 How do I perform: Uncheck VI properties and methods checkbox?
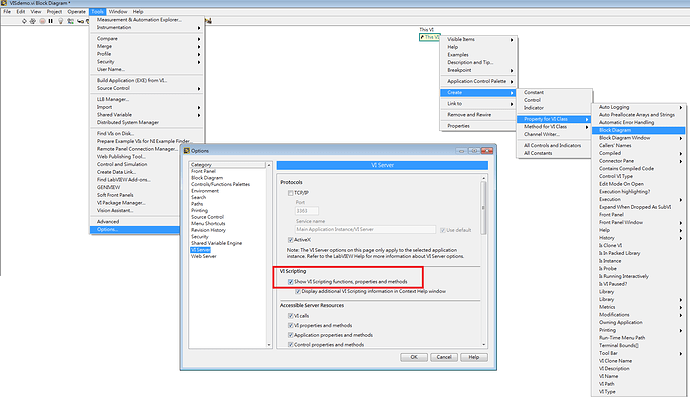tap(290, 326)
